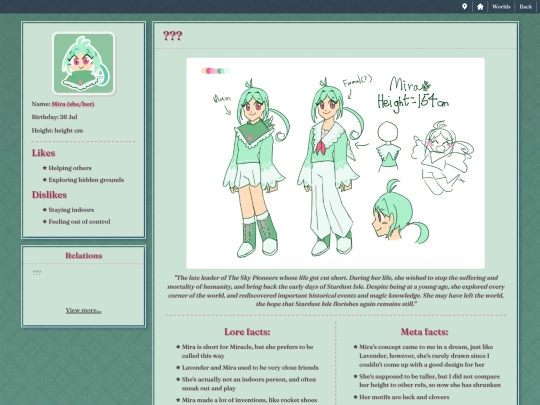This screenshot has width=540, height=405.
Task: Click Mira's chibi avatar thumbnail
Action: [x=84, y=63]
